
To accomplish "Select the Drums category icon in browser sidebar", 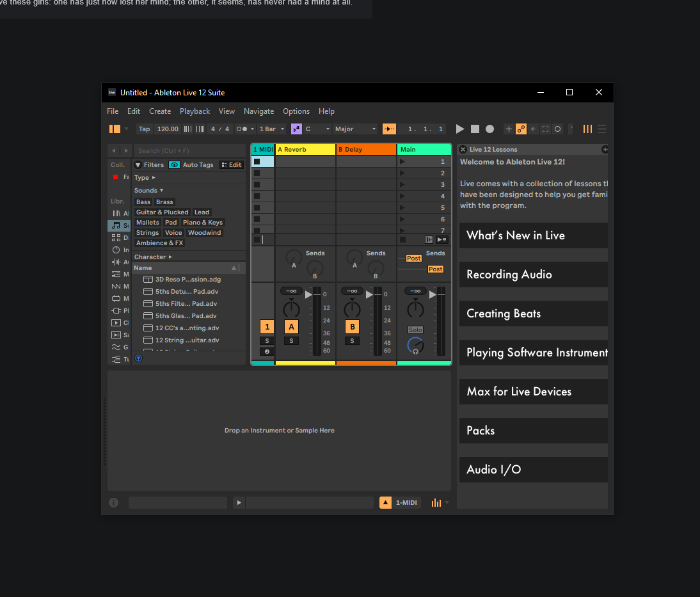I will [116, 237].
